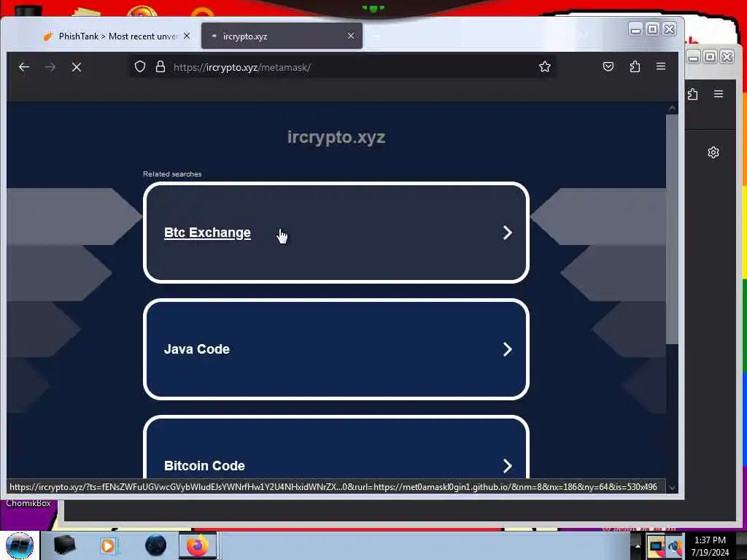Open front Firefox window's hamburger menu
This screenshot has width=747, height=560.
[x=661, y=66]
